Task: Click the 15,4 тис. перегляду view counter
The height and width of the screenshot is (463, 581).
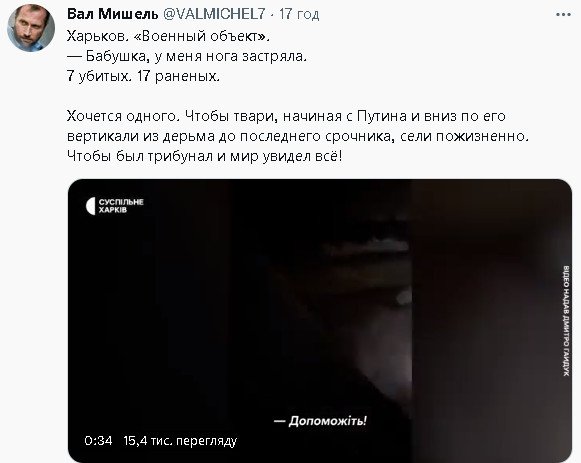Action: (x=180, y=441)
